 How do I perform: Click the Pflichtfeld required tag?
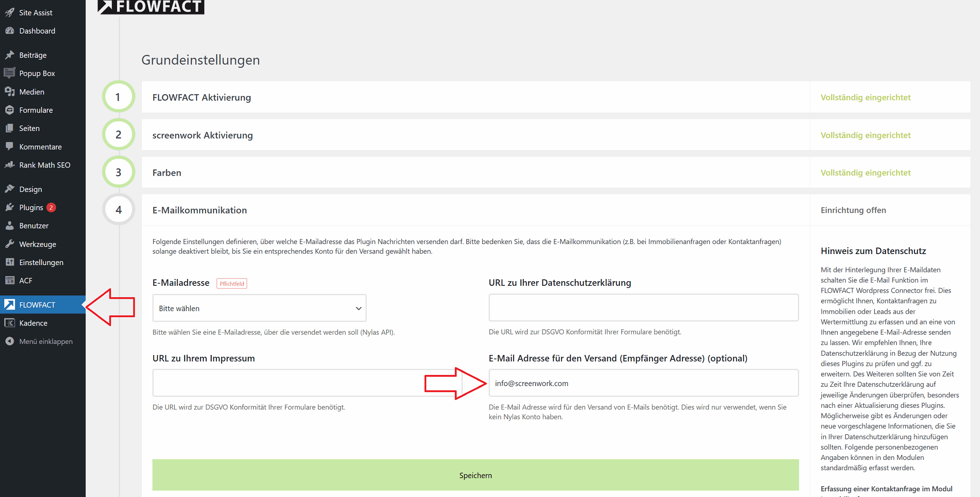click(232, 284)
